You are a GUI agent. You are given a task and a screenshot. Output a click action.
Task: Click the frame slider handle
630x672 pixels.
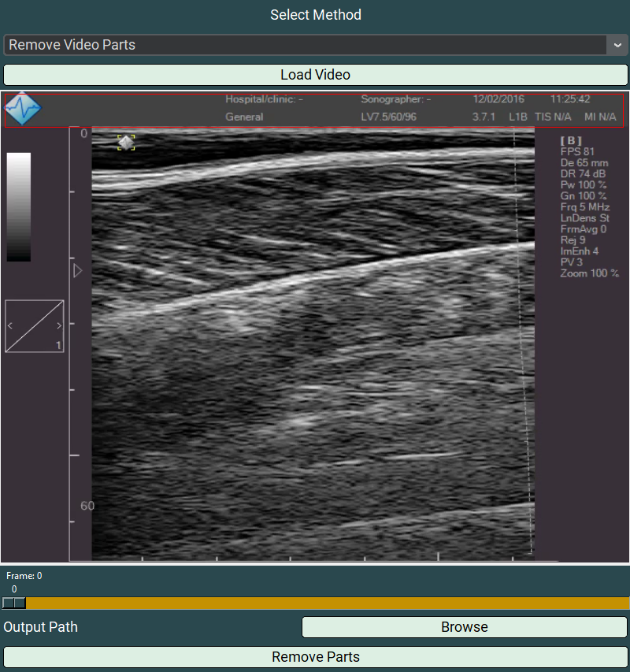click(14, 603)
